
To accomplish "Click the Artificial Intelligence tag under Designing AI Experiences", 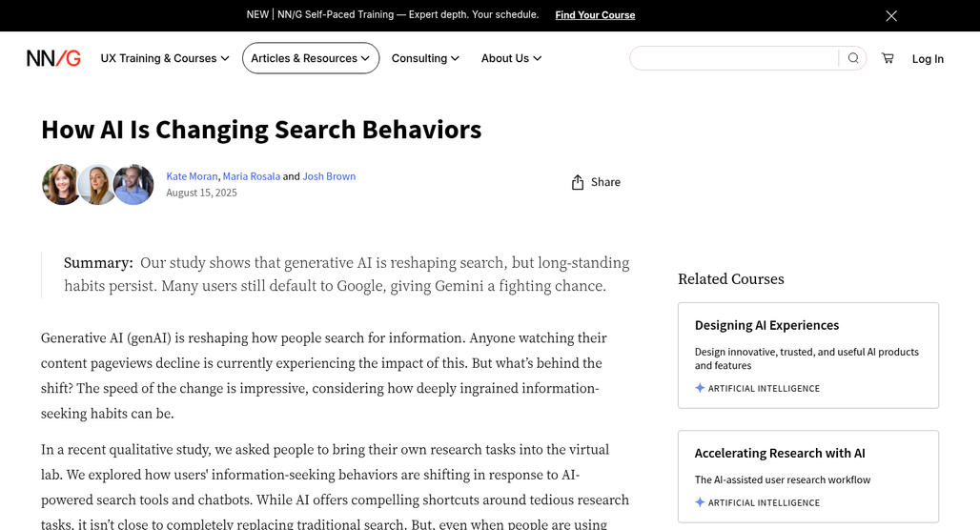I will [x=758, y=388].
